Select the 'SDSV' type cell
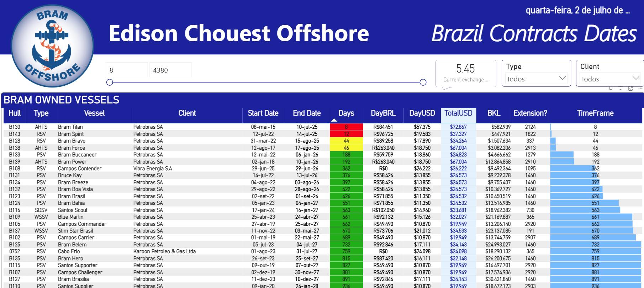The width and height of the screenshot is (644, 288). 41,210
